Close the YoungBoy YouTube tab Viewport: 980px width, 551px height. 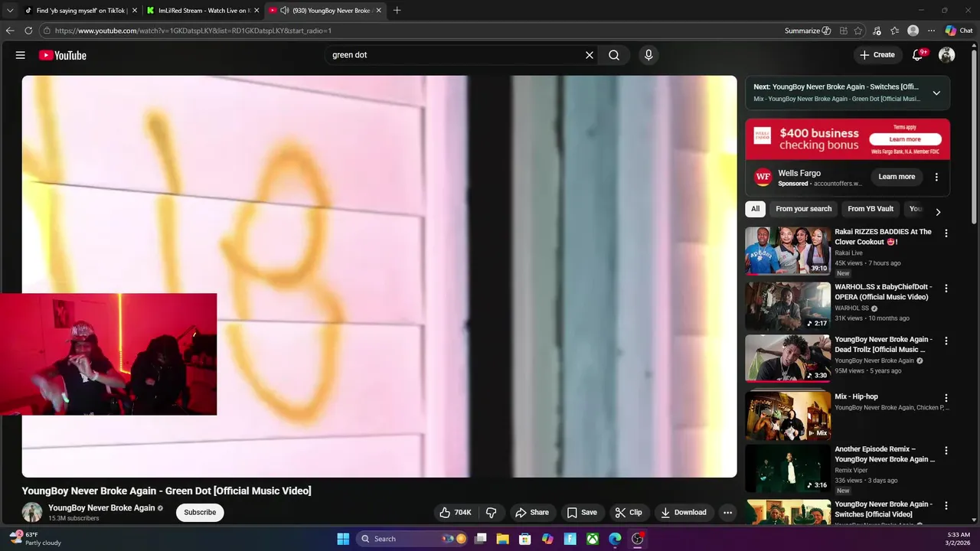point(378,11)
